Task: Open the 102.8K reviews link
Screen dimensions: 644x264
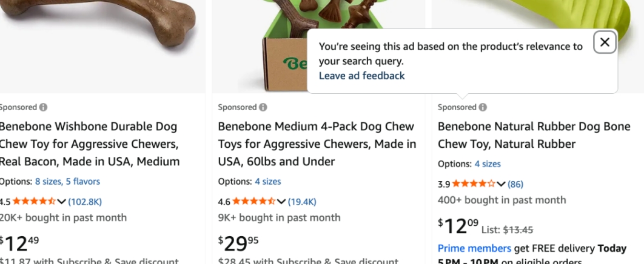Action: click(x=85, y=202)
